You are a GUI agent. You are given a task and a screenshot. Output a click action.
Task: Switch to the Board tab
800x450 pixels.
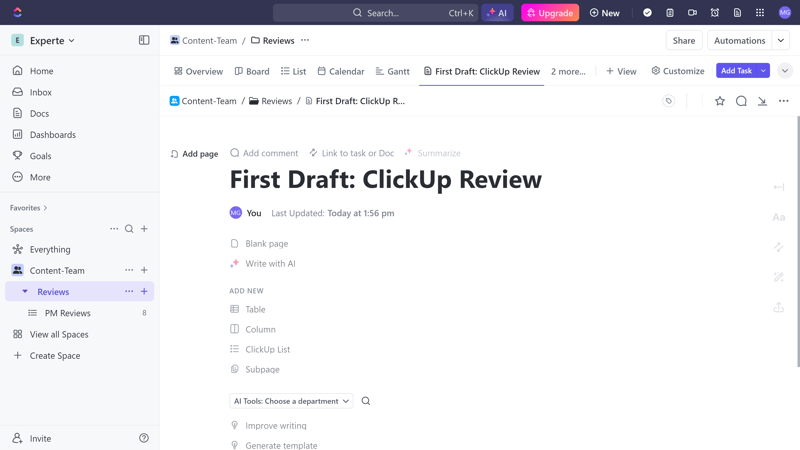252,71
